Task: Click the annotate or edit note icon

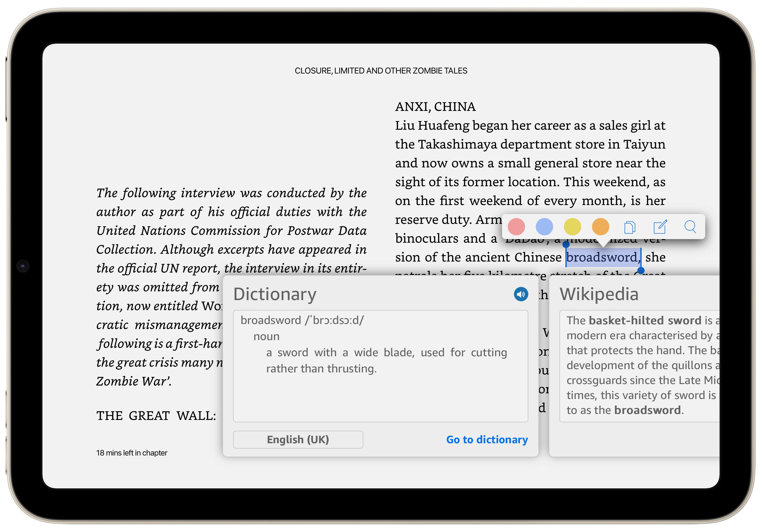Action: 660,226
